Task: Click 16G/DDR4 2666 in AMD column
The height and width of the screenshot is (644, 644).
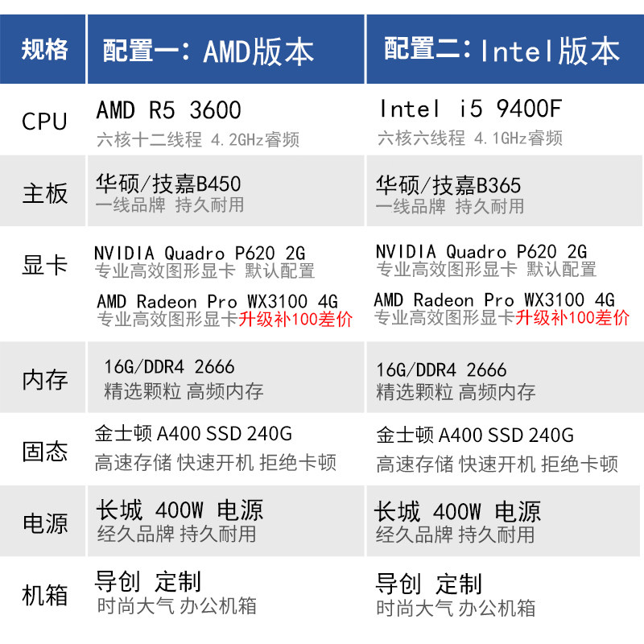Action: (169, 367)
